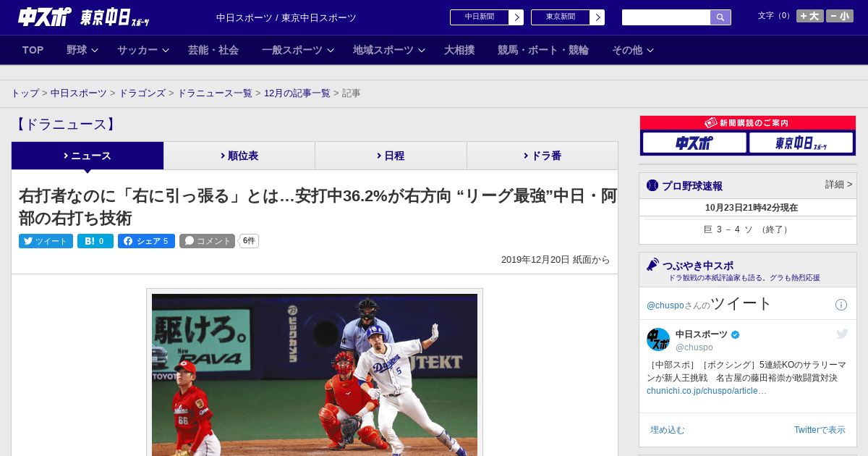Image resolution: width=868 pixels, height=456 pixels.
Task: Expand the その他 menu dropdown
Action: click(633, 50)
